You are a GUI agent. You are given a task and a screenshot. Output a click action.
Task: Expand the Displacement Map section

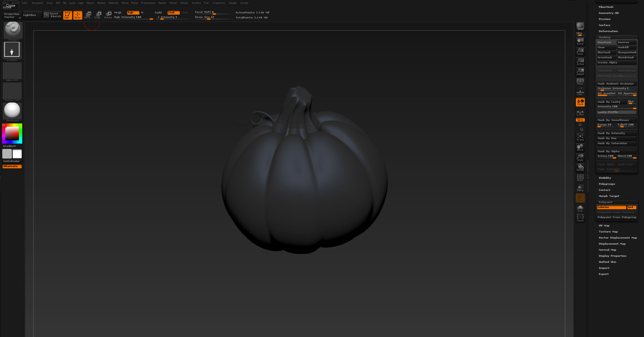[612, 244]
